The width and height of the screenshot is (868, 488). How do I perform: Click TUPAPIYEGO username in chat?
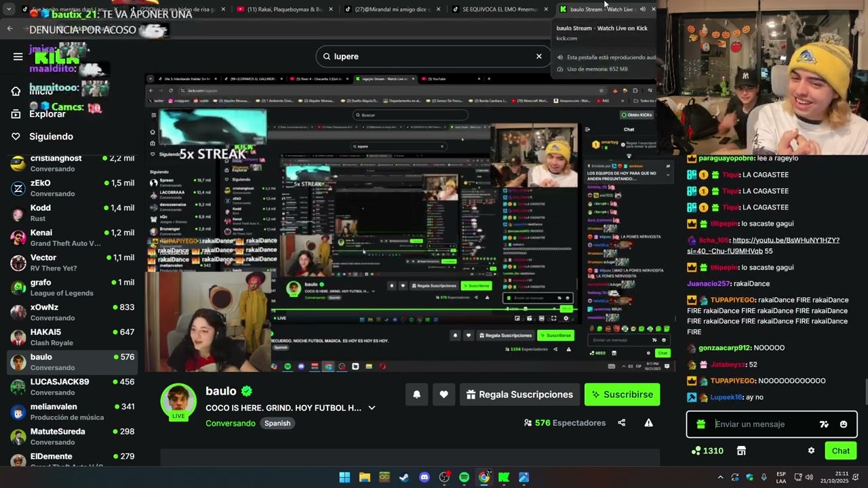point(732,300)
